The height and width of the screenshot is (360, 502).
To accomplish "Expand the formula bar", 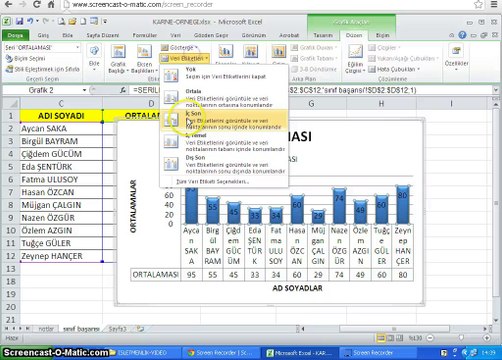I will [496, 90].
